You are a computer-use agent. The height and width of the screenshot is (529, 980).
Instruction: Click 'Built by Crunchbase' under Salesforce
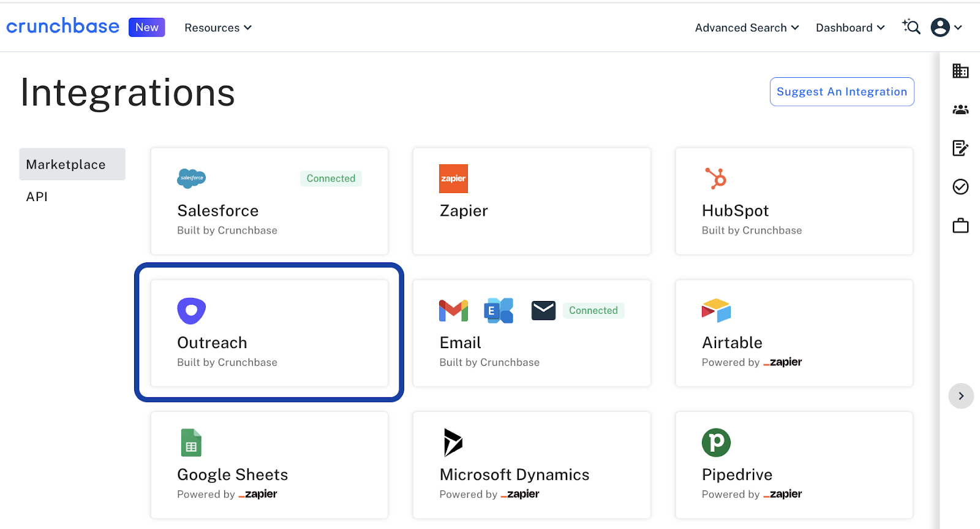227,230
